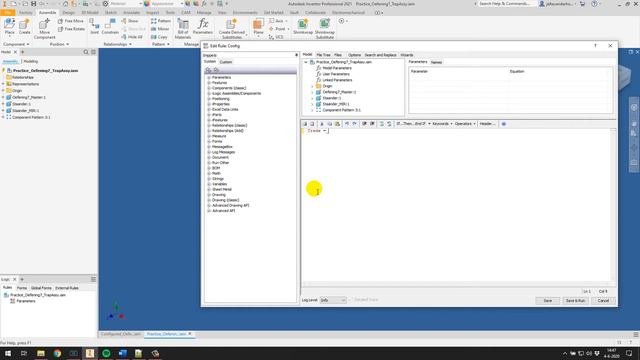This screenshot has width=640, height=360.
Task: Select the Parameters rule in iLogic browser
Action: pyautogui.click(x=26, y=301)
